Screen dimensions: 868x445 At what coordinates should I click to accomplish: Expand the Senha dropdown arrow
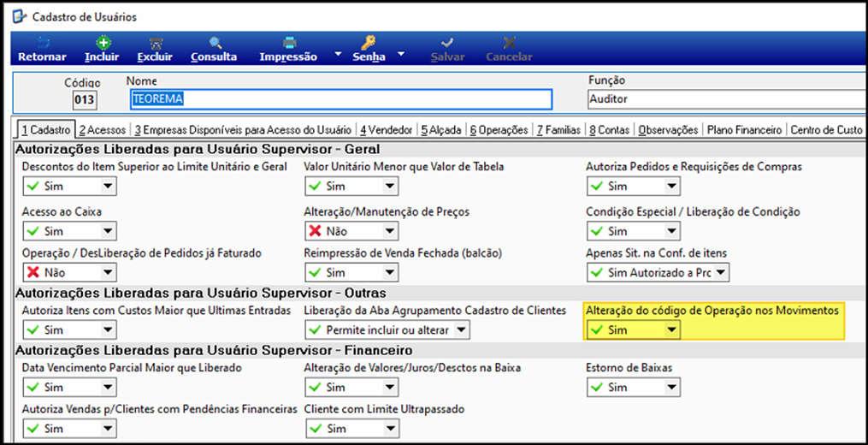[x=401, y=54]
